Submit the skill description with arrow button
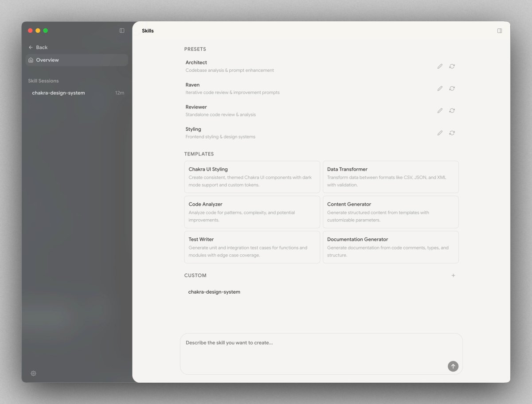Image resolution: width=532 pixels, height=404 pixels. pyautogui.click(x=453, y=366)
